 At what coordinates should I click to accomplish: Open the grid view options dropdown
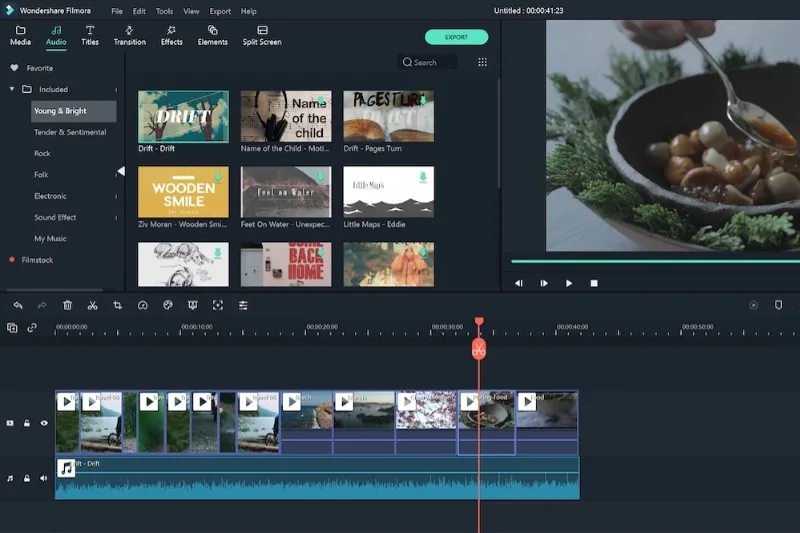pos(482,62)
